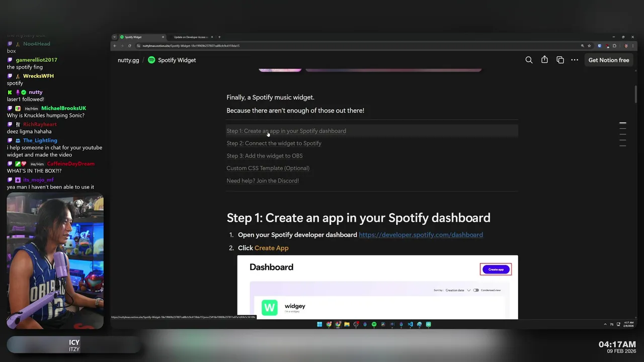Open the browser extensions puzzle icon
Viewport: 644px width, 362px height.
(614, 46)
